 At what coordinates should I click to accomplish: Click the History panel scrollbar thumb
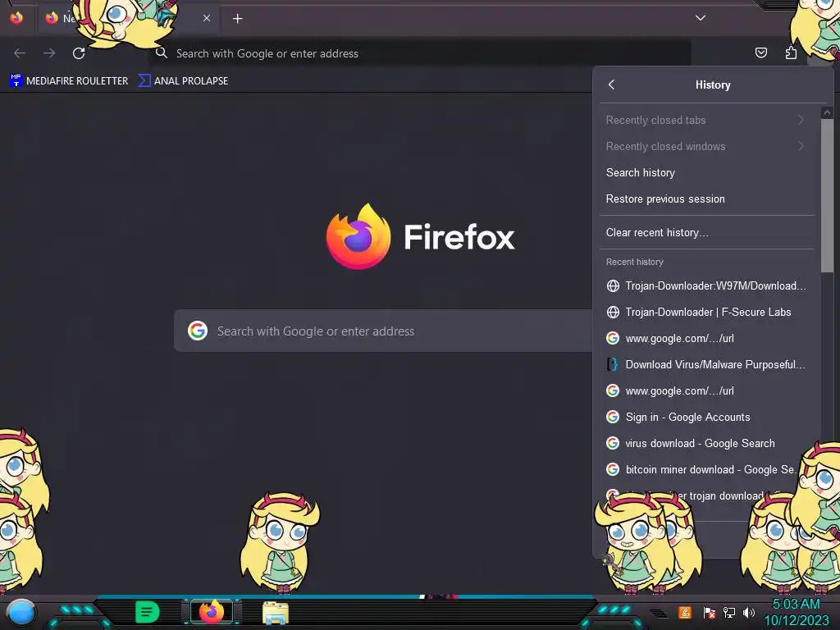point(827,195)
